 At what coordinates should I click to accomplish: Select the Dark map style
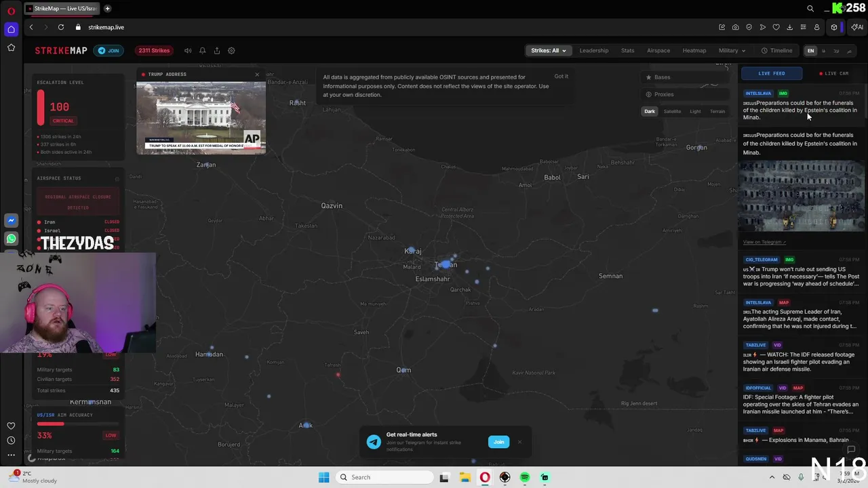click(x=650, y=112)
